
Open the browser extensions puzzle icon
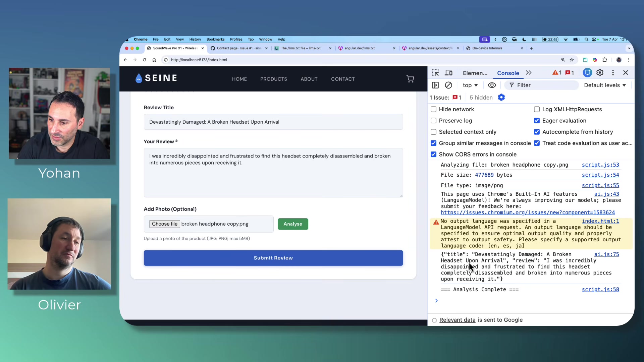tap(605, 60)
